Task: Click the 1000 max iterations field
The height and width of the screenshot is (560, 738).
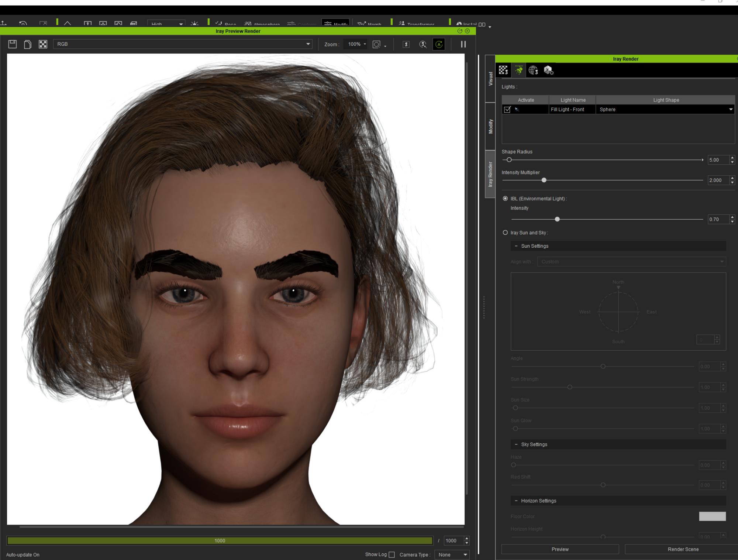Action: coord(454,541)
